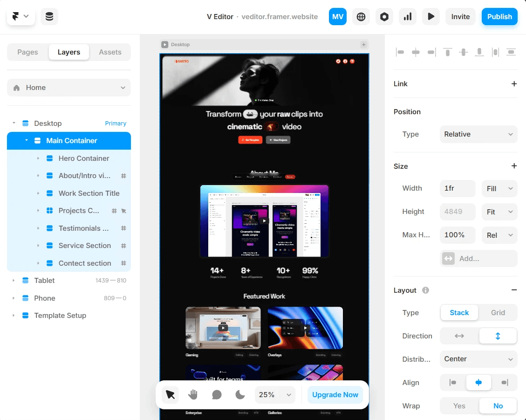The height and width of the screenshot is (420, 526).
Task: Toggle dark mode using the moon icon
Action: (239, 394)
